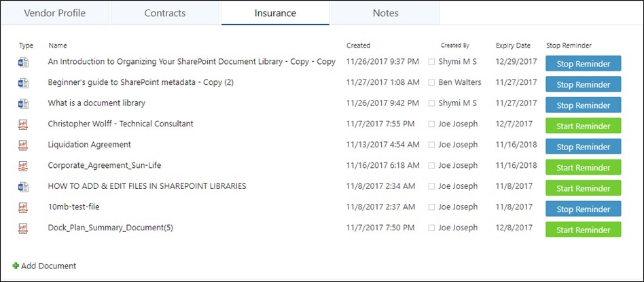Viewport: 644px width, 282px height.
Task: Start reminder for HOW TO ADD & EDIT FILES
Action: 584,188
